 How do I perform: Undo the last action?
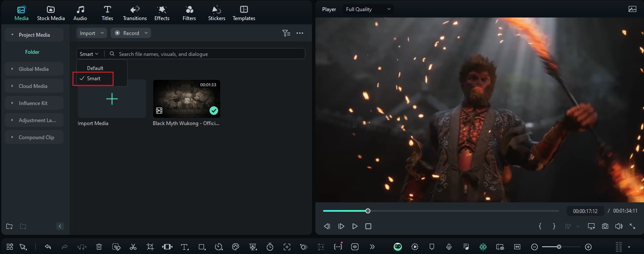(48, 247)
